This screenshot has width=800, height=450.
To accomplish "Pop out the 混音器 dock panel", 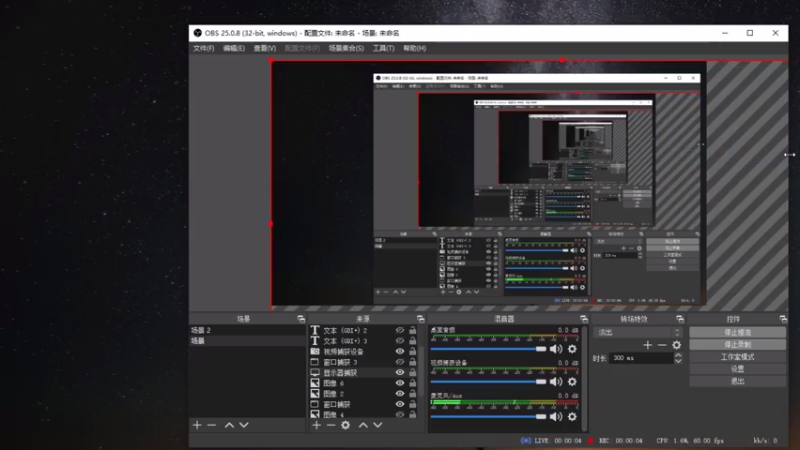I will point(584,319).
